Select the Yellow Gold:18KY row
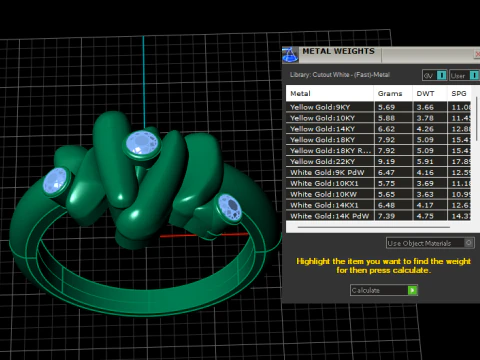The image size is (480, 360). point(378,140)
